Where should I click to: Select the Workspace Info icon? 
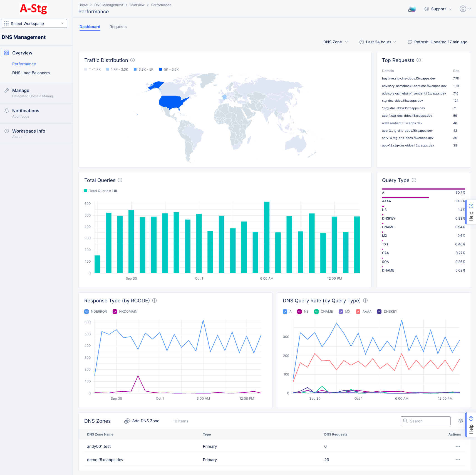click(6, 131)
